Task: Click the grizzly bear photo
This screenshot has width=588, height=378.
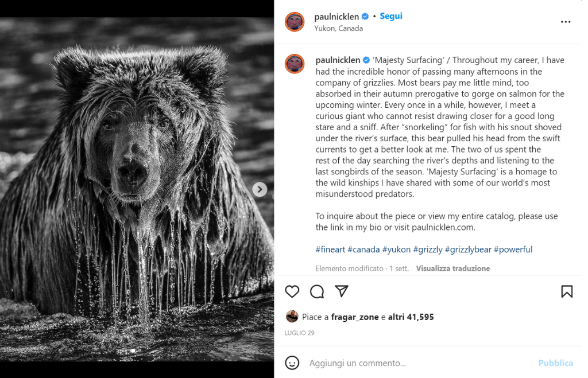Action: 137,189
